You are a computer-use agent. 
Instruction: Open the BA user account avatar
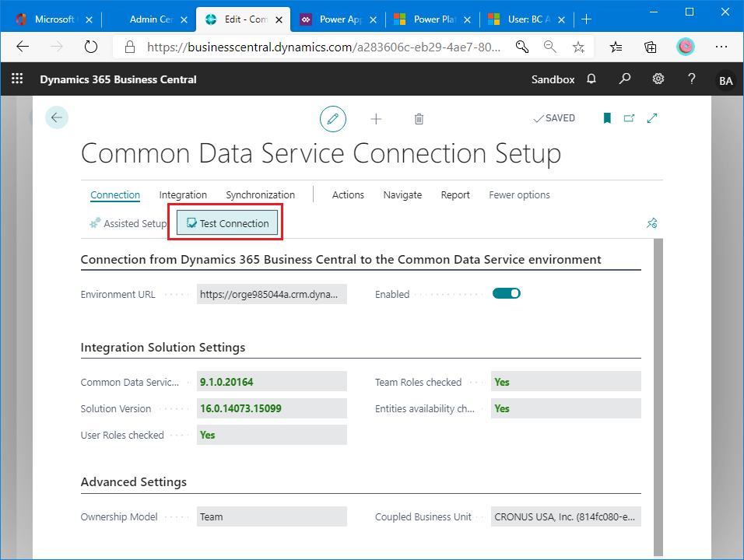[x=725, y=81]
